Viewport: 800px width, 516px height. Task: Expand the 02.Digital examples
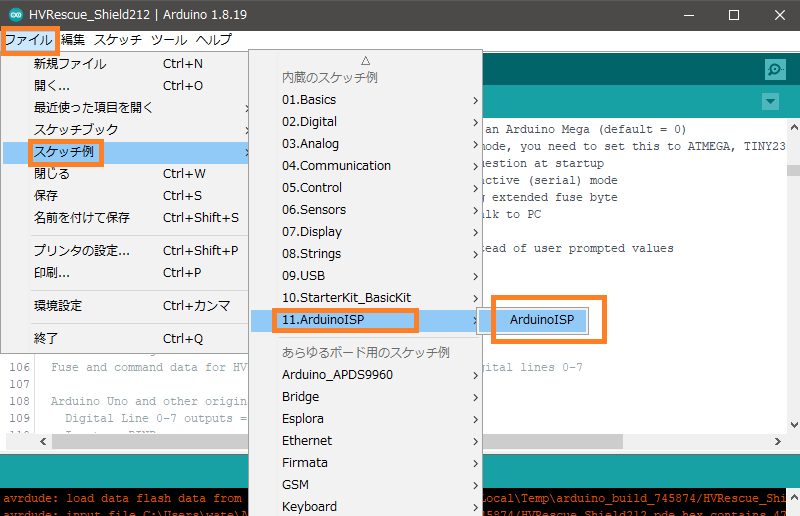point(366,122)
